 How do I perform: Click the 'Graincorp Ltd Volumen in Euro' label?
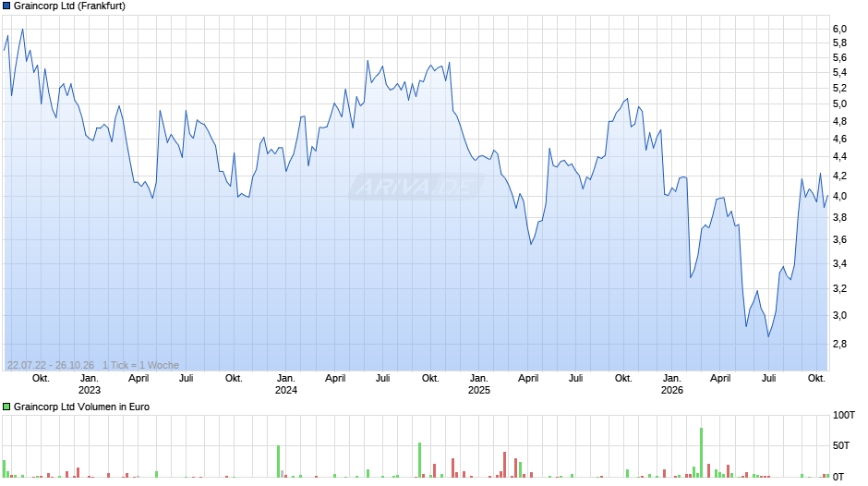coord(81,407)
